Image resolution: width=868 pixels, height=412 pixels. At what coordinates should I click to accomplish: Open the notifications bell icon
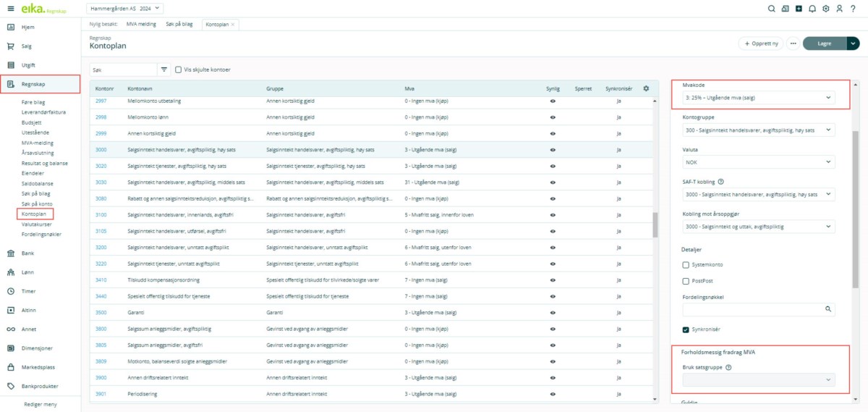pyautogui.click(x=812, y=9)
